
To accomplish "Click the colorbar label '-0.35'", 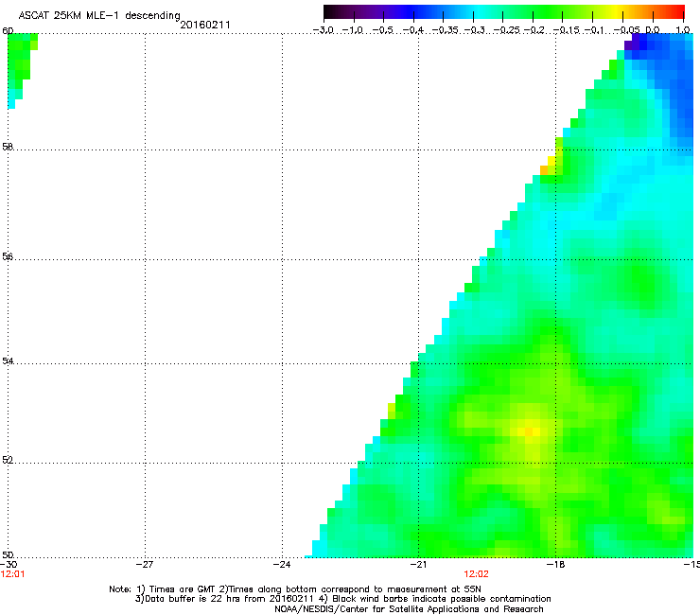I will pyautogui.click(x=446, y=30).
